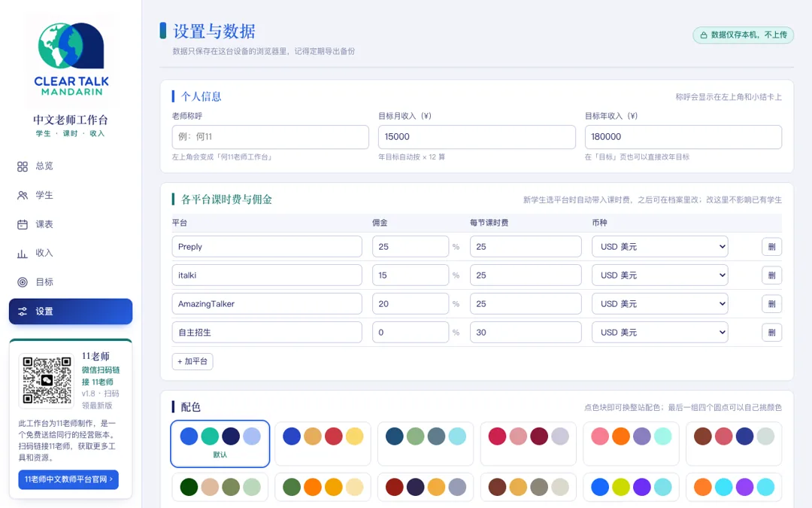This screenshot has height=508, width=812.
Task: Click the 目标 target icon
Action: [x=23, y=282]
